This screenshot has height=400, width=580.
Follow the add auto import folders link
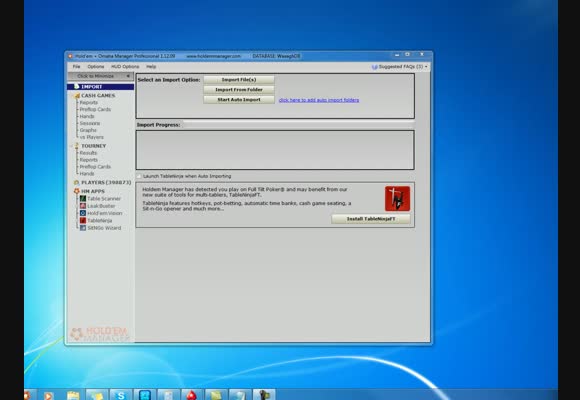coord(319,100)
